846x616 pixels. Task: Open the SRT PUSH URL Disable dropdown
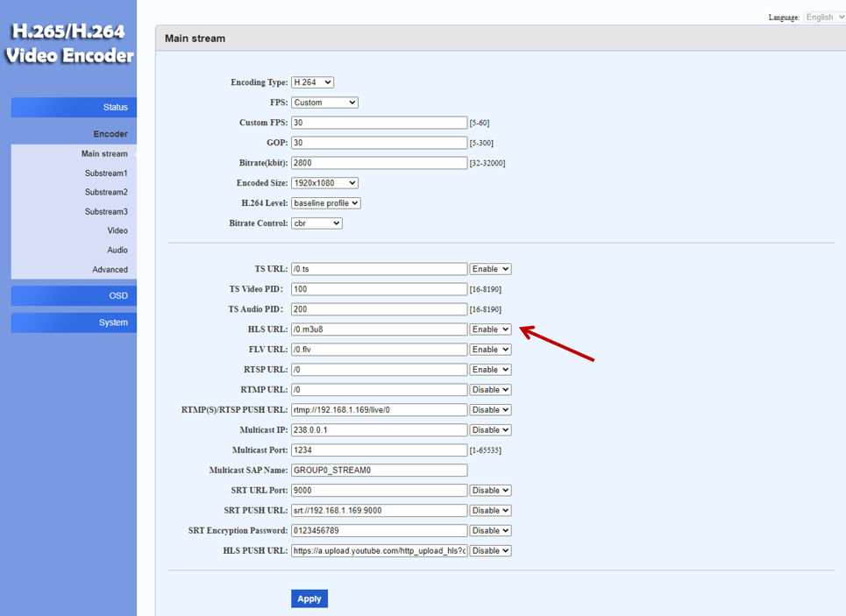pyautogui.click(x=490, y=511)
